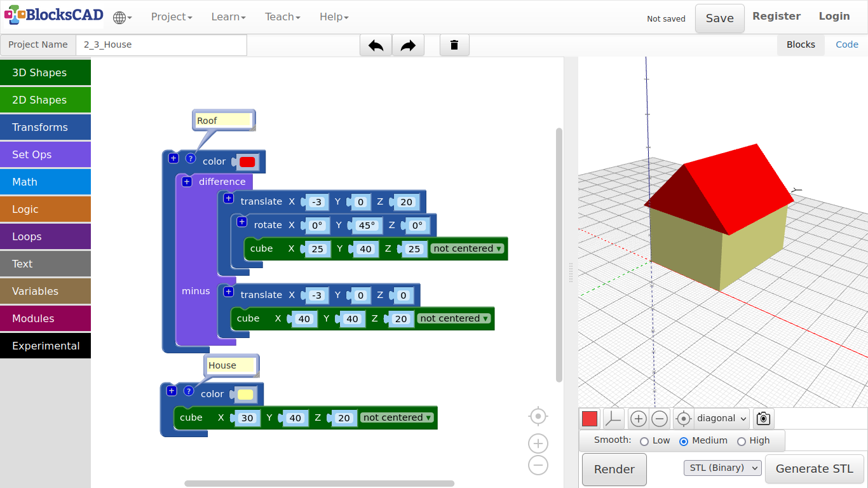Click the Render button
The width and height of the screenshot is (868, 488).
[x=614, y=470]
